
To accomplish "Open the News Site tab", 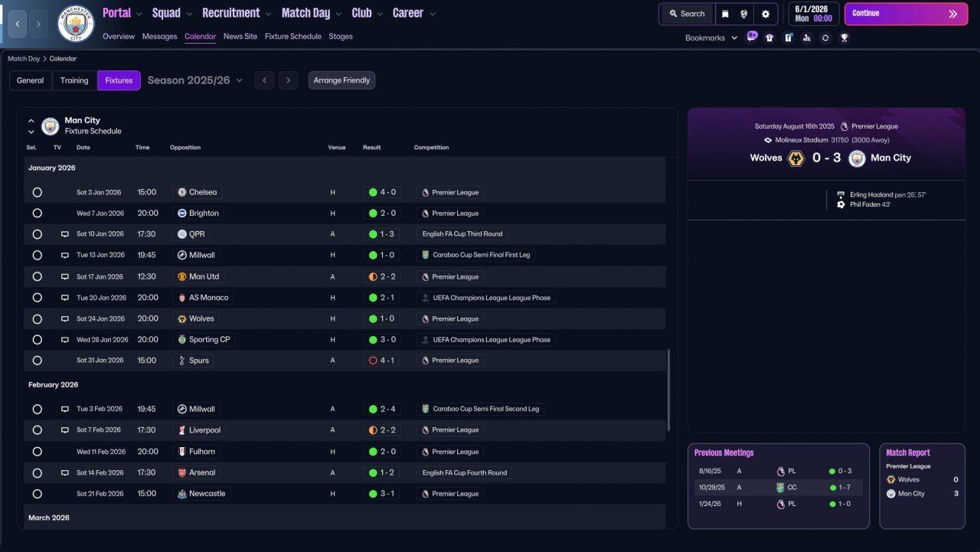I will (x=240, y=37).
